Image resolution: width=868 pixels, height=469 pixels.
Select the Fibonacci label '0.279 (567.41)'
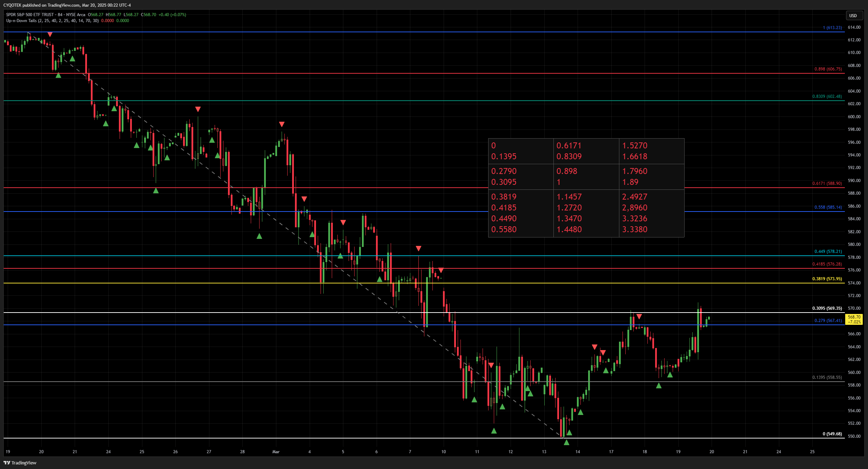pyautogui.click(x=828, y=321)
